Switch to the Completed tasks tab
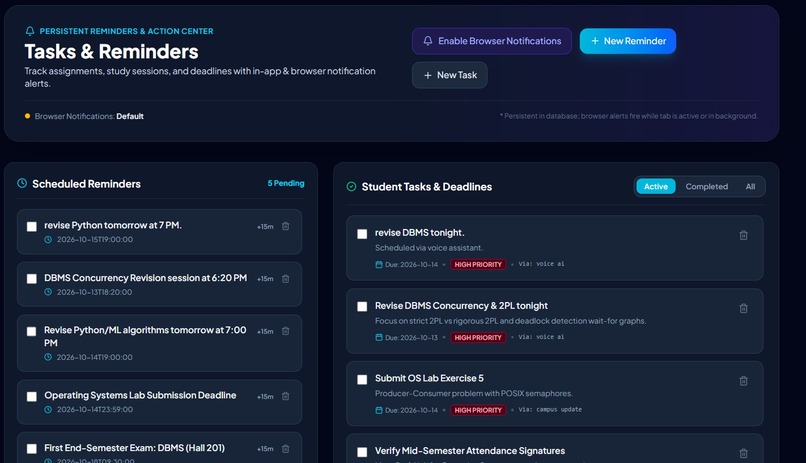 706,187
